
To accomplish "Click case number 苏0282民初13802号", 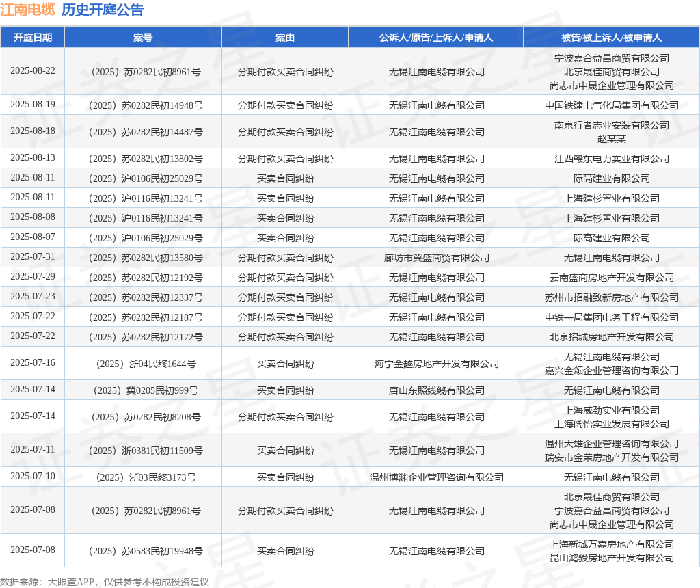I will [x=146, y=159].
